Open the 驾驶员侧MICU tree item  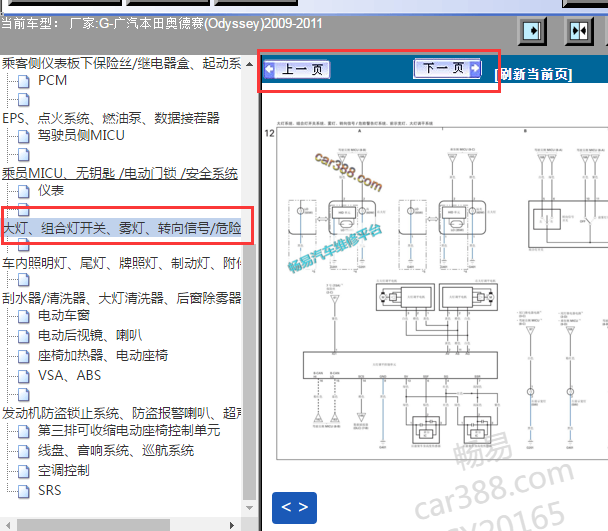(81, 135)
